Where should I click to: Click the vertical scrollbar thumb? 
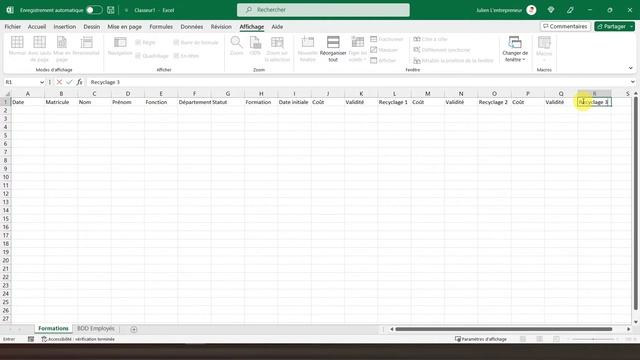636,204
